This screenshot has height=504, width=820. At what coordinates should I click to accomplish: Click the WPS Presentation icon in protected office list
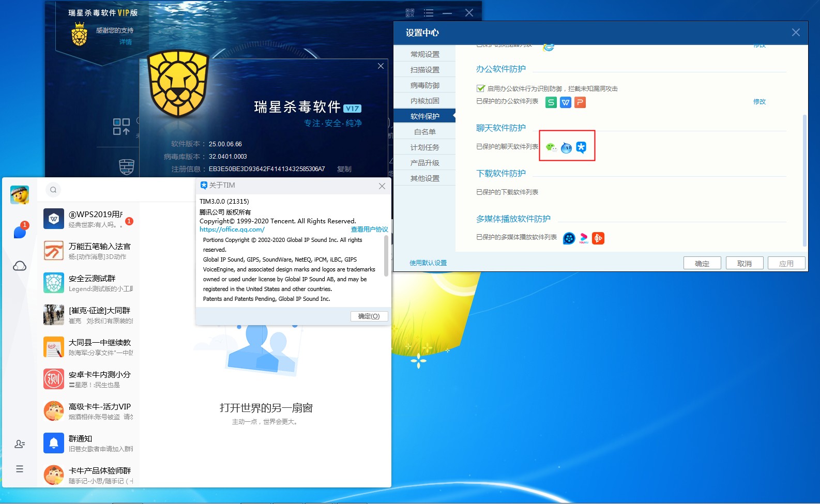[580, 102]
